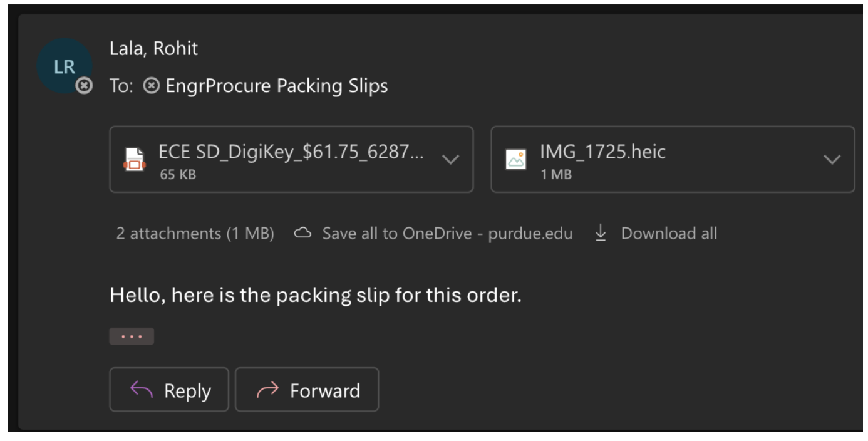Click the image file icon for IMG_1725.heic

[x=516, y=160]
